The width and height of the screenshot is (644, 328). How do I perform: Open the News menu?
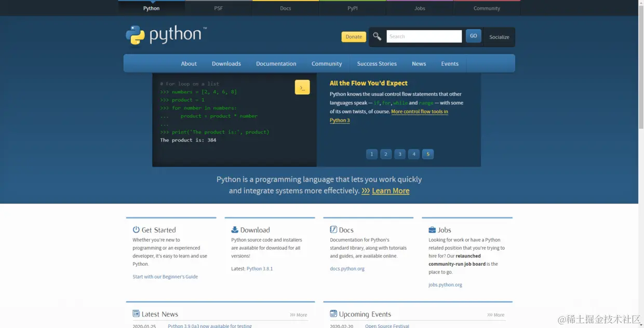419,63
